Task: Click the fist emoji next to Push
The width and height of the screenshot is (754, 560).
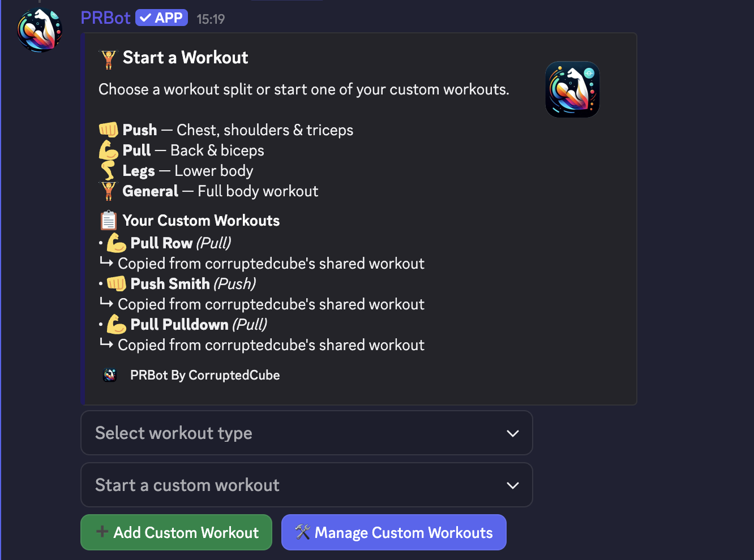Action: [109, 130]
